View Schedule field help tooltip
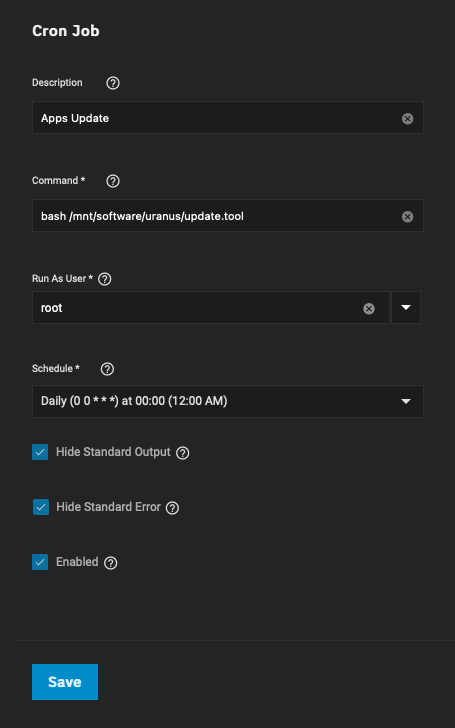The width and height of the screenshot is (455, 728). [107, 369]
